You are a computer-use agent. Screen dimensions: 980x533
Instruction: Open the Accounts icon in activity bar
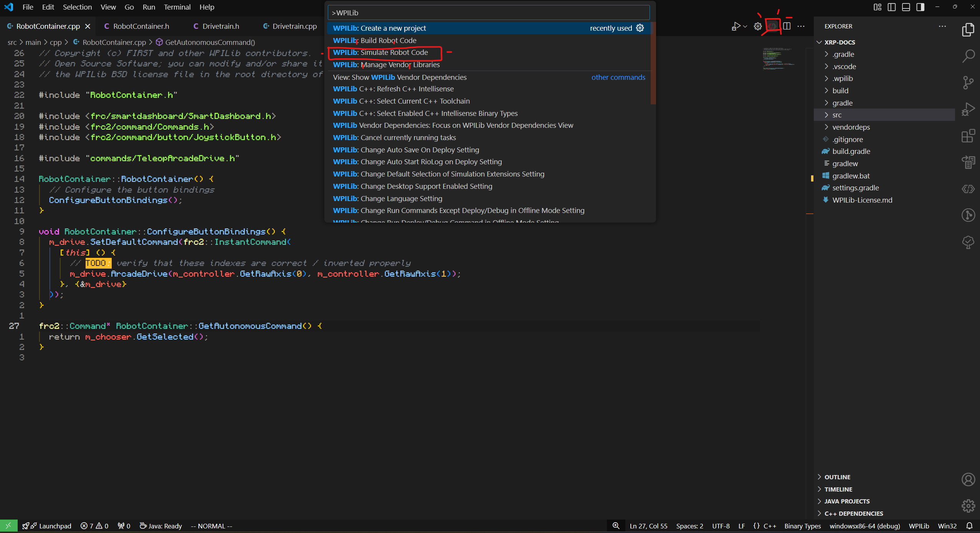click(968, 479)
